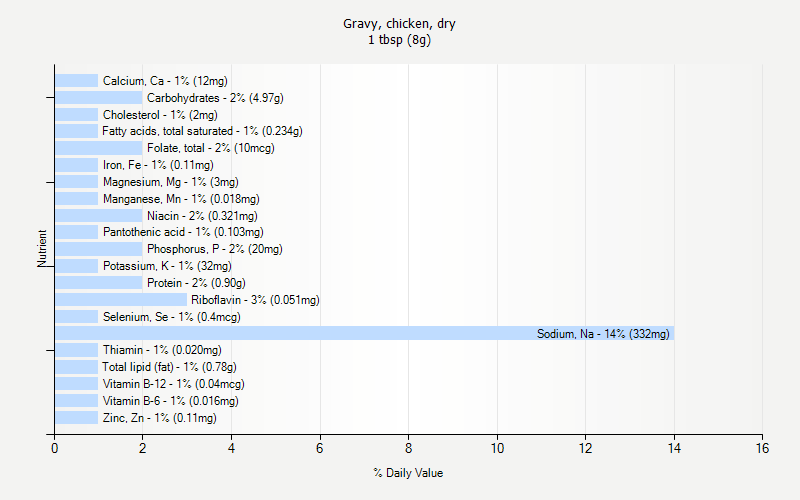The height and width of the screenshot is (500, 800).
Task: Select the Carbohydrates - 2% (4.97g) label
Action: 215,97
